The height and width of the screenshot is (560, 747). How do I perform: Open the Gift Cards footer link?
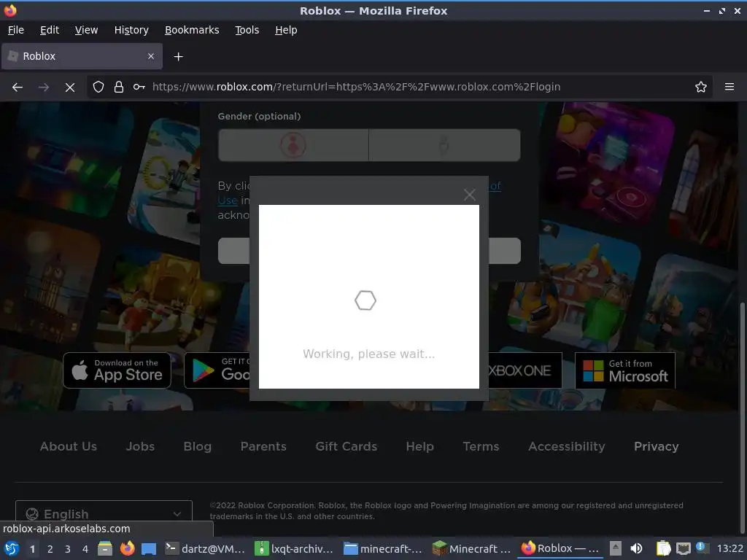pos(346,447)
